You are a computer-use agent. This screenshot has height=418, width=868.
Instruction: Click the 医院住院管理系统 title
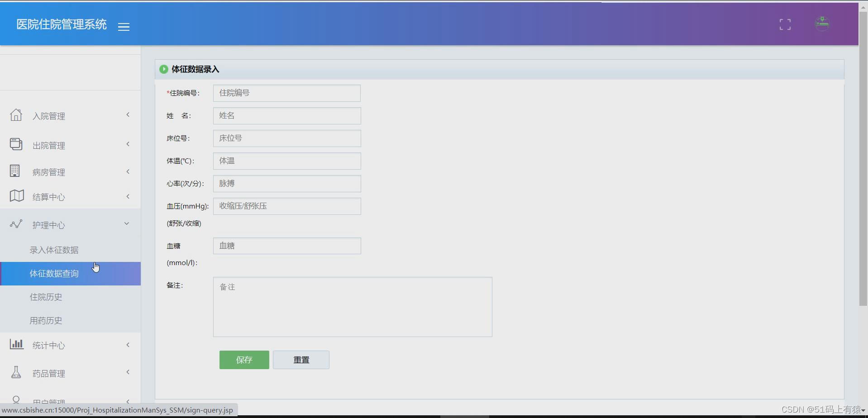point(62,24)
